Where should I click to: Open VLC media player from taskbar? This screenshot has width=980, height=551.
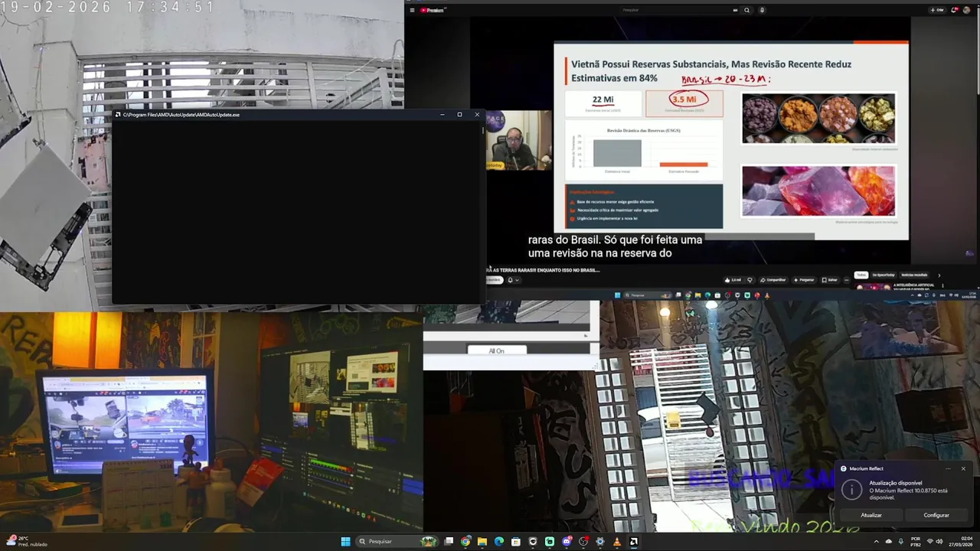(x=616, y=542)
